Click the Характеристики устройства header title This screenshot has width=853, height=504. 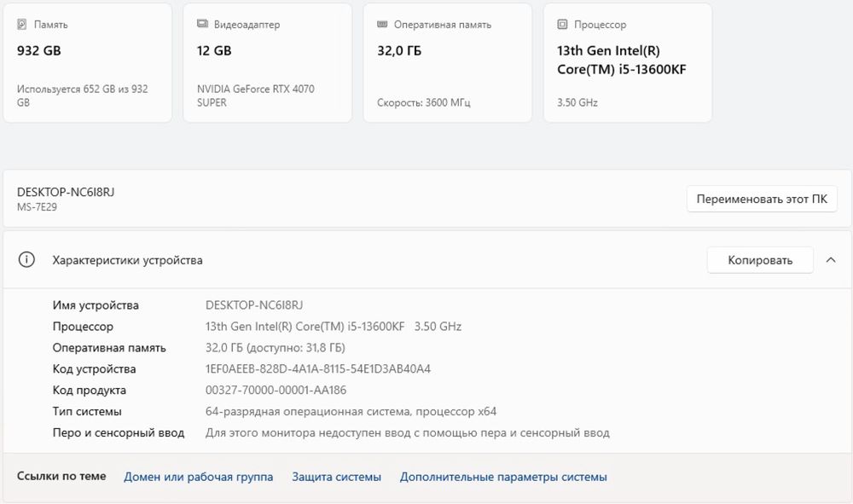click(x=127, y=260)
